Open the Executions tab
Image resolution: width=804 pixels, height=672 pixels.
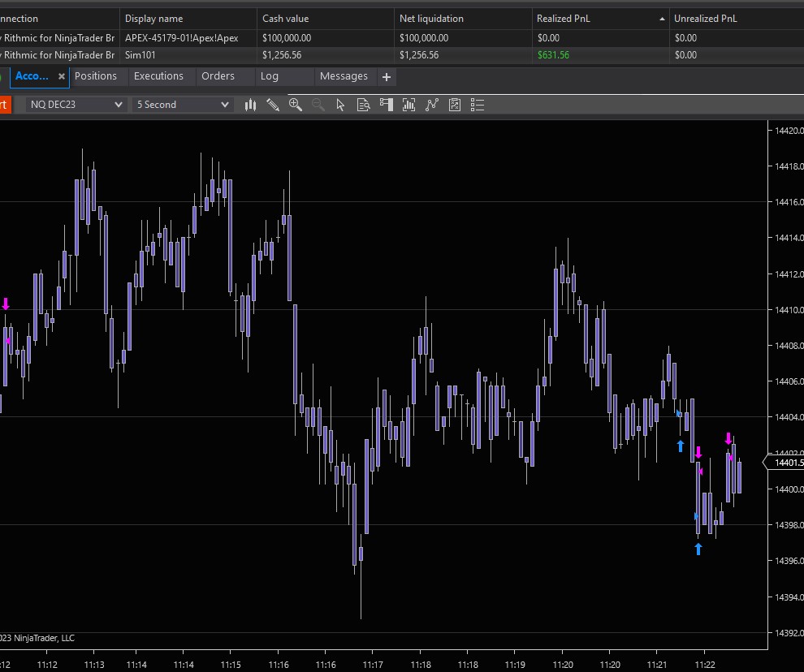[x=158, y=76]
